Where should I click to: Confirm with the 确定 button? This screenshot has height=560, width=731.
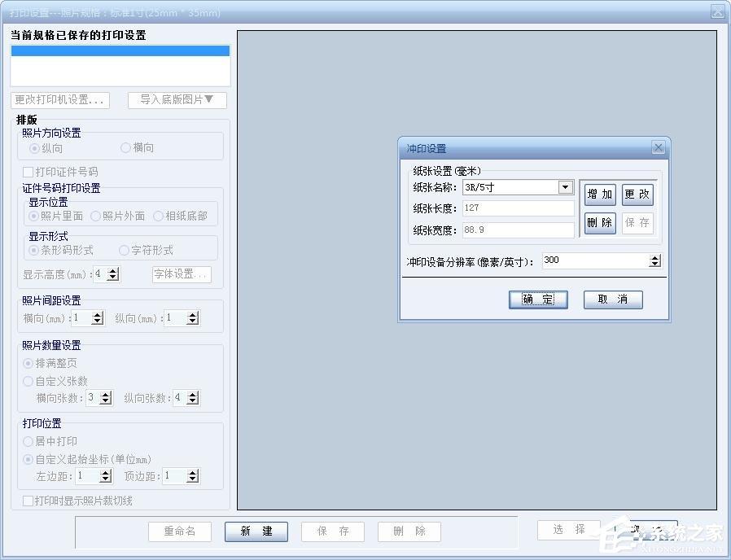[538, 300]
